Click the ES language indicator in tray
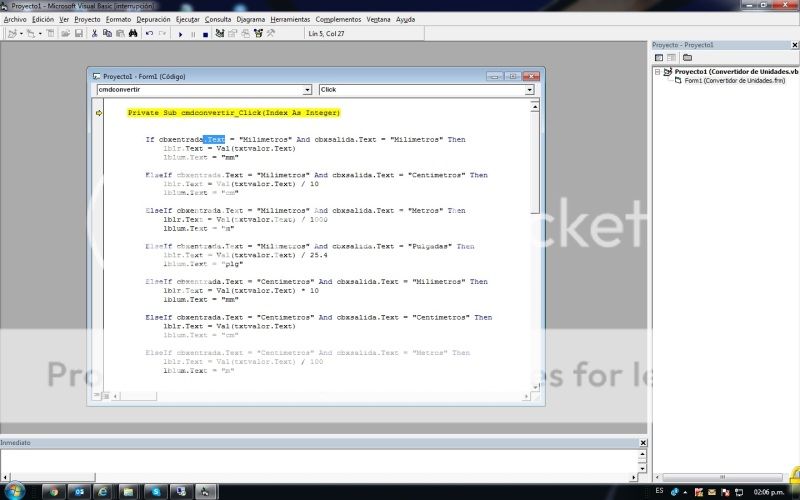 click(x=659, y=491)
